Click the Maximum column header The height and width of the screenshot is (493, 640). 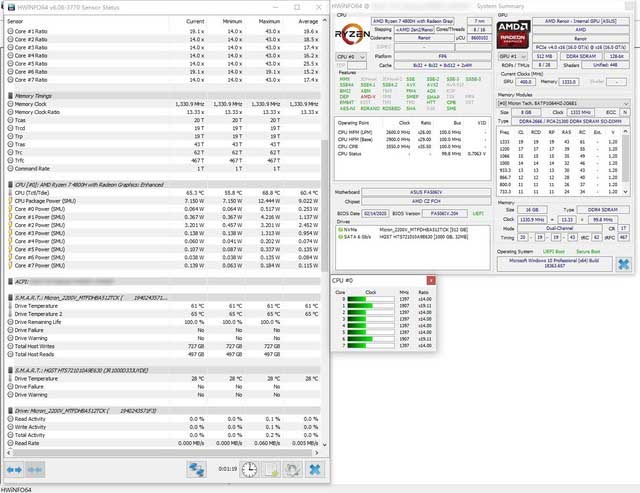click(x=269, y=21)
